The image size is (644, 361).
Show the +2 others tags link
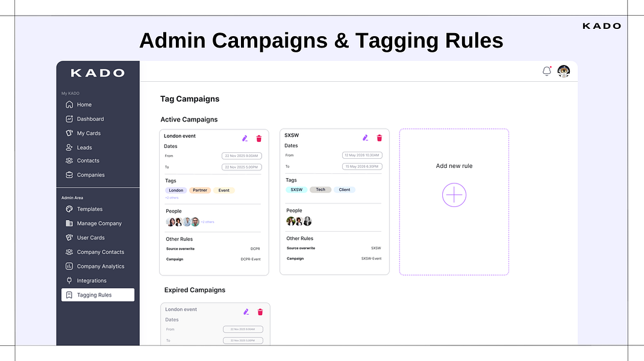pos(172,198)
